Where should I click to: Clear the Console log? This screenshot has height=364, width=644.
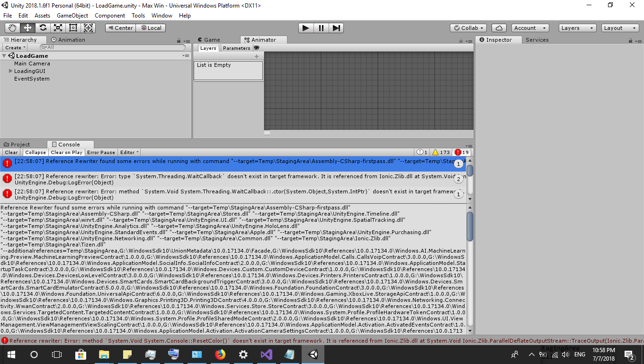point(11,152)
